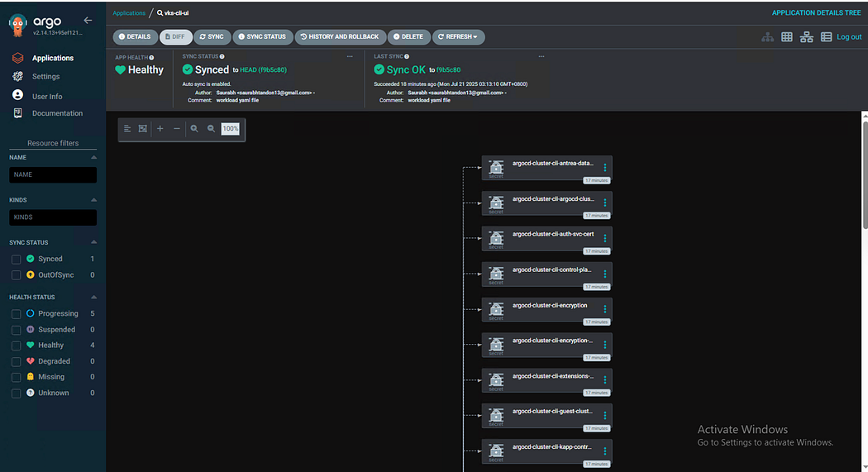Image resolution: width=868 pixels, height=472 pixels.
Task: Click the zoom out magnifier icon
Action: (x=211, y=128)
